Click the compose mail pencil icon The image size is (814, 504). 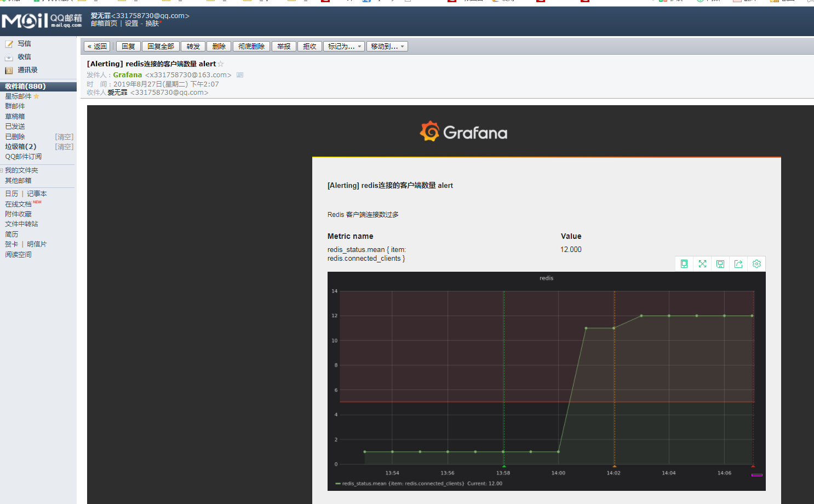[9, 44]
